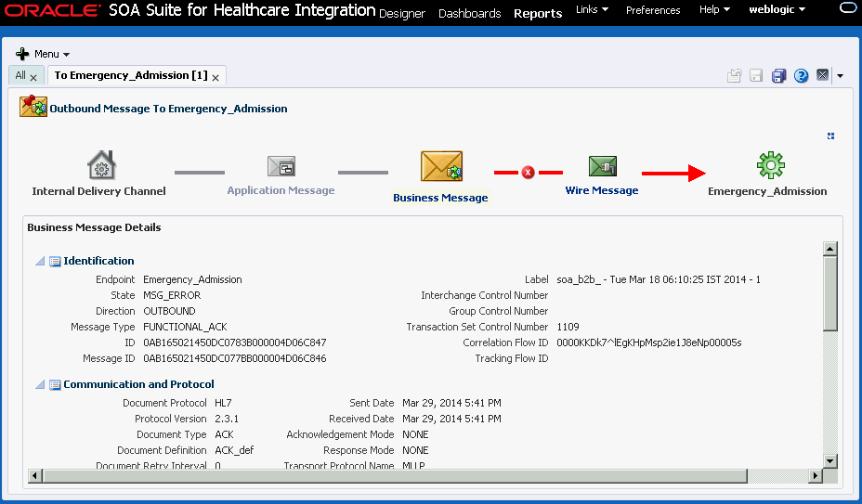
Task: Click the Outbound Message header envelope icon
Action: [x=33, y=106]
